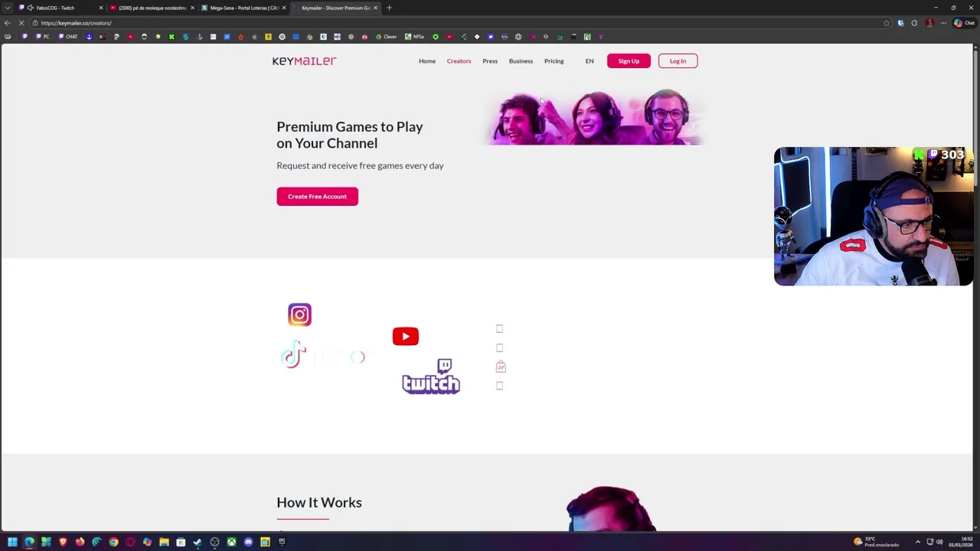Open a new browser tab
This screenshot has width=980, height=551.
click(x=389, y=8)
